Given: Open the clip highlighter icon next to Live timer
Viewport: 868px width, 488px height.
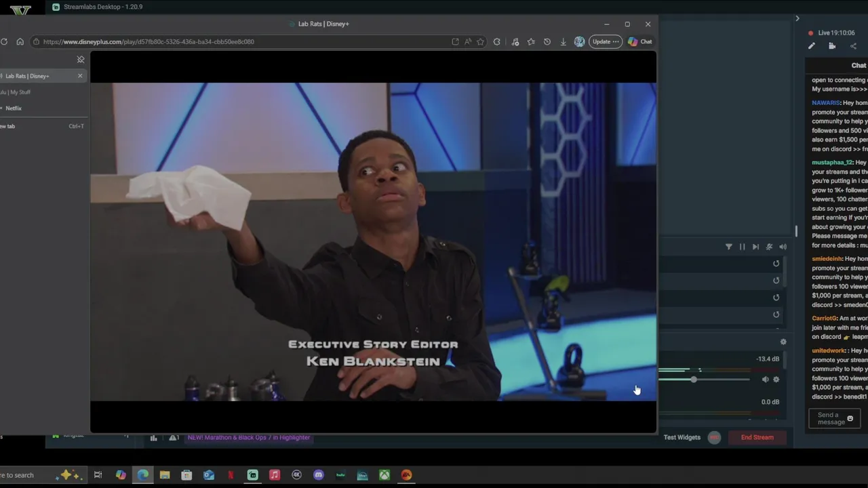Looking at the screenshot, I should pyautogui.click(x=832, y=46).
